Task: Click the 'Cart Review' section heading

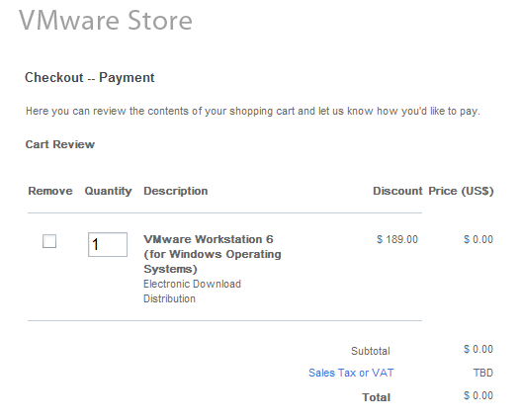Action: point(60,144)
